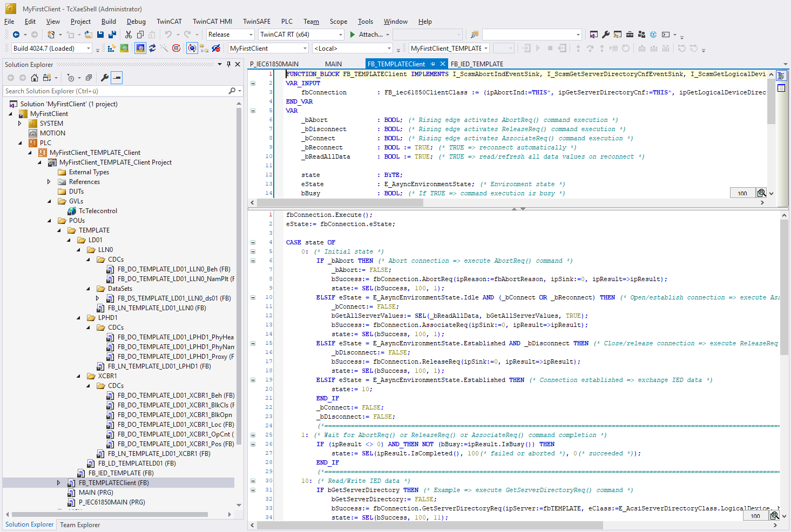Viewport: 791px width, 532px height.
Task: Select the MOTION tree node
Action: (x=52, y=133)
